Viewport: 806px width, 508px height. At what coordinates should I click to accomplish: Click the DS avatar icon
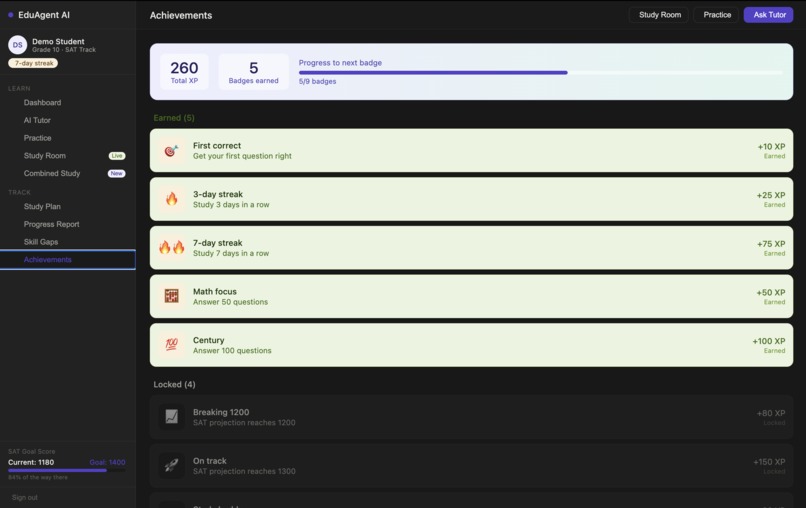[x=17, y=45]
